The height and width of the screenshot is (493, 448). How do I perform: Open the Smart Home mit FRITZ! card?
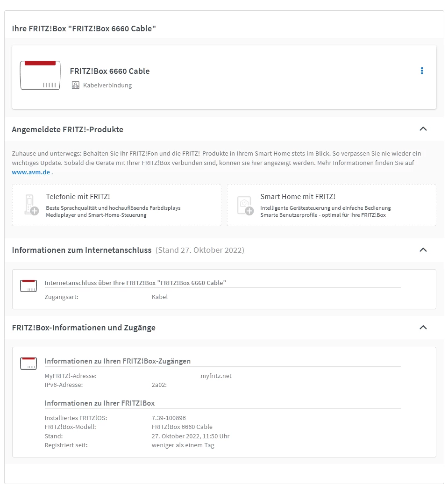click(332, 205)
